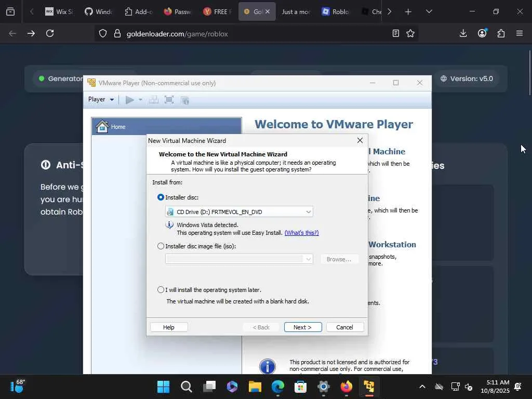532x399 pixels.
Task: Switch to the Wix tab
Action: pyautogui.click(x=59, y=11)
